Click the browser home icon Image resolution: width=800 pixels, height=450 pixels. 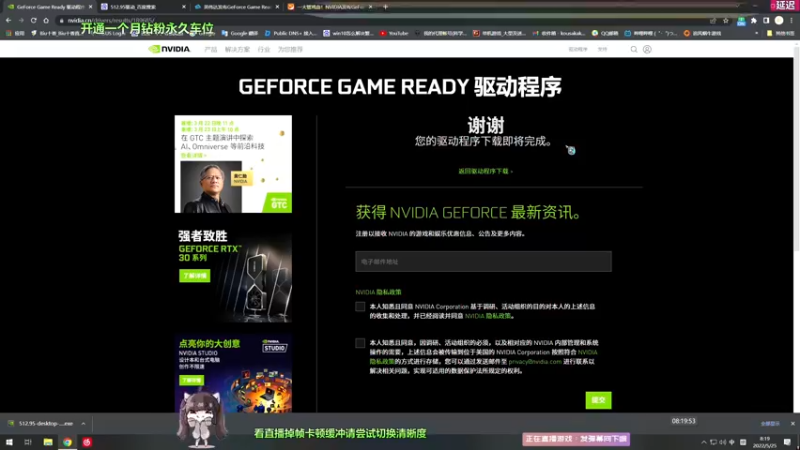[x=46, y=20]
